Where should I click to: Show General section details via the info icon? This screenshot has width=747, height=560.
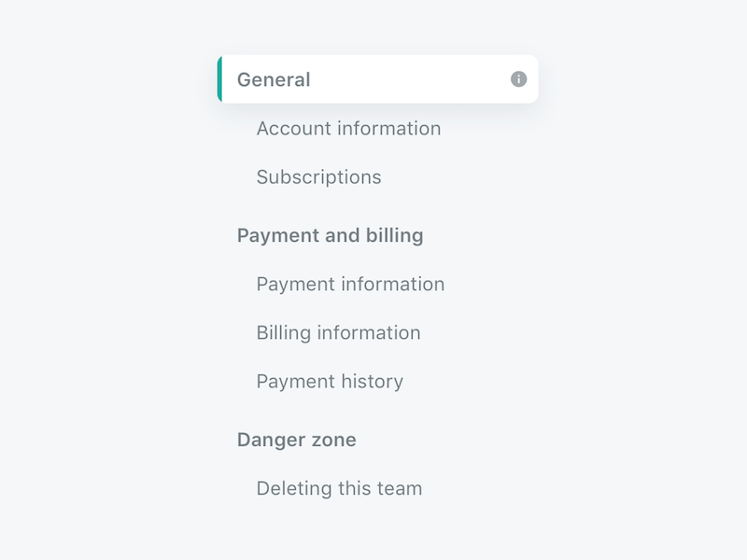pos(519,79)
